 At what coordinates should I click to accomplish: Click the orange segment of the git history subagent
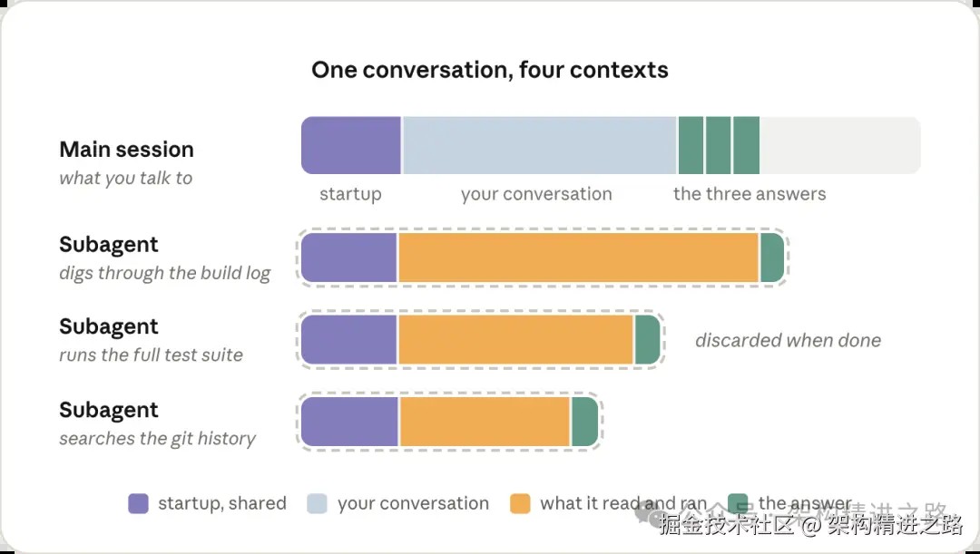485,422
